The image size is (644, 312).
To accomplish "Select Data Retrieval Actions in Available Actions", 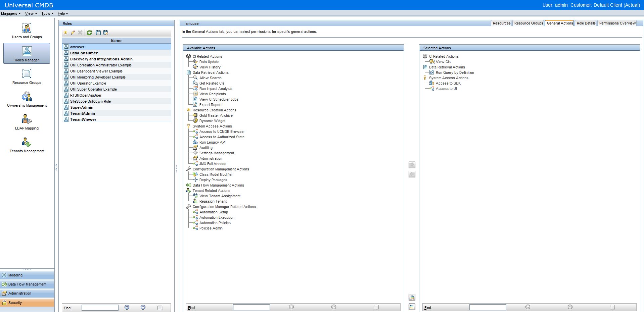I will [211, 72].
